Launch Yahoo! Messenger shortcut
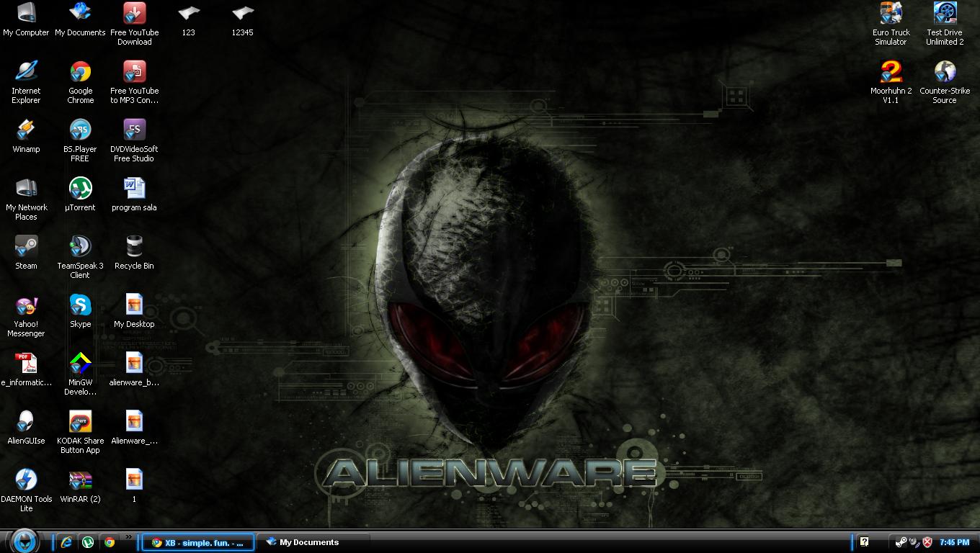980x553 pixels. [26, 315]
